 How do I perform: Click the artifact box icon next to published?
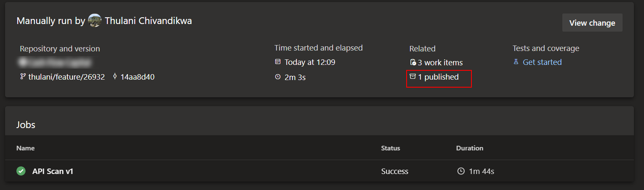[412, 77]
